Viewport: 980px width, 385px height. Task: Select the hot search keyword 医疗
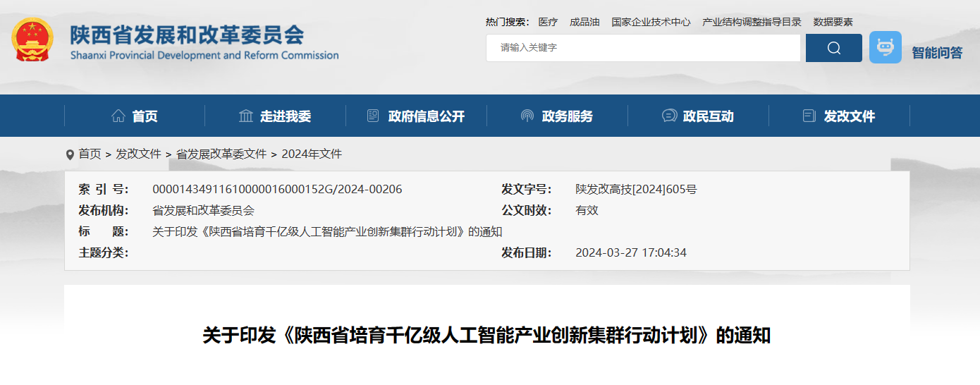tap(548, 22)
